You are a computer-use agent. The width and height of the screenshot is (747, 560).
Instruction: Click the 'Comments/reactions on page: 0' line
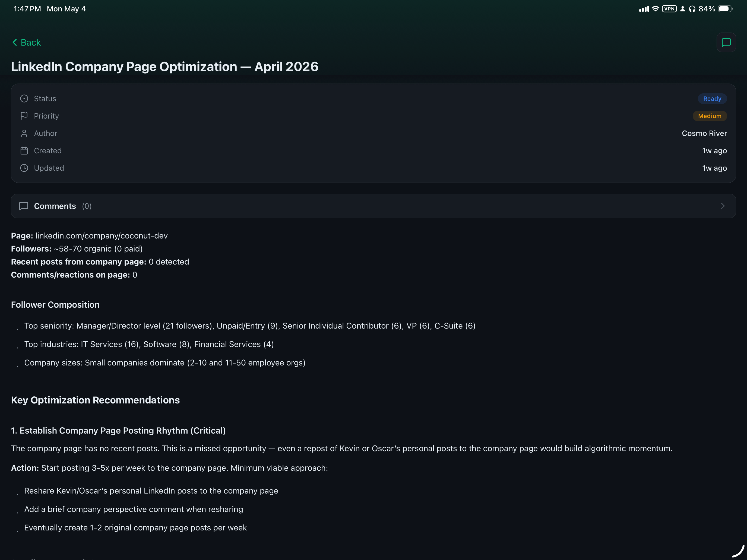[x=74, y=275]
